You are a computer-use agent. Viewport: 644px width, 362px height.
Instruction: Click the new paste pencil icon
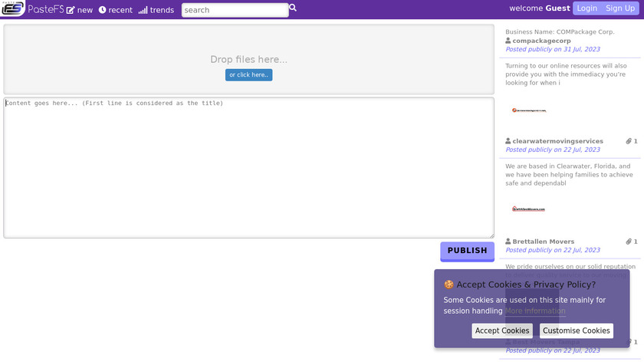tap(71, 10)
